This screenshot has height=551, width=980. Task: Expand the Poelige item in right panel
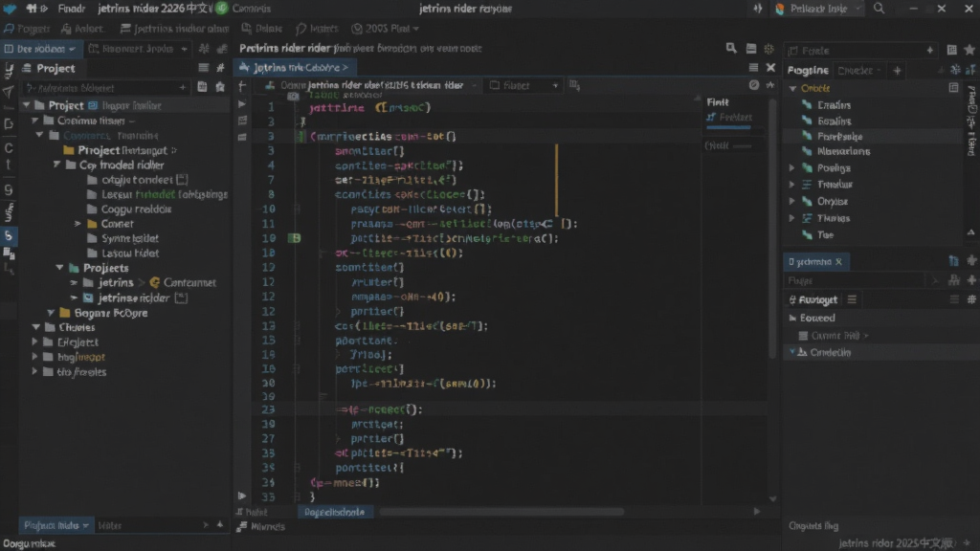coord(791,168)
